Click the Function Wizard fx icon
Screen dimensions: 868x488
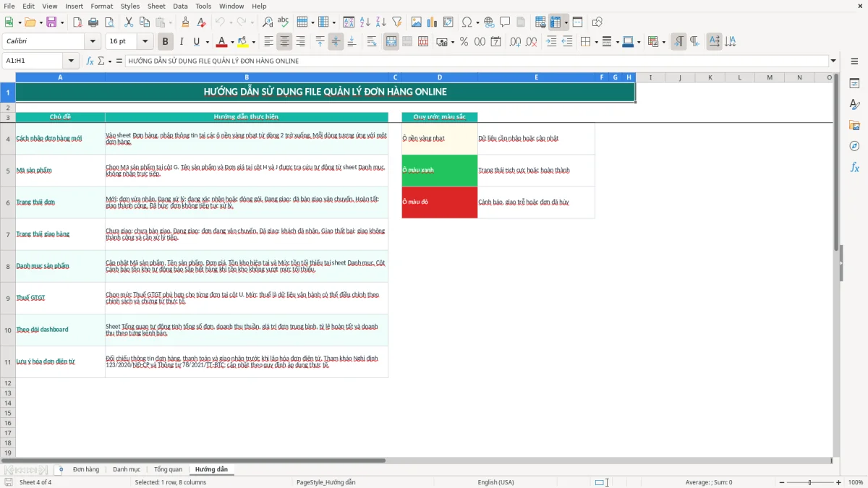pyautogui.click(x=90, y=61)
